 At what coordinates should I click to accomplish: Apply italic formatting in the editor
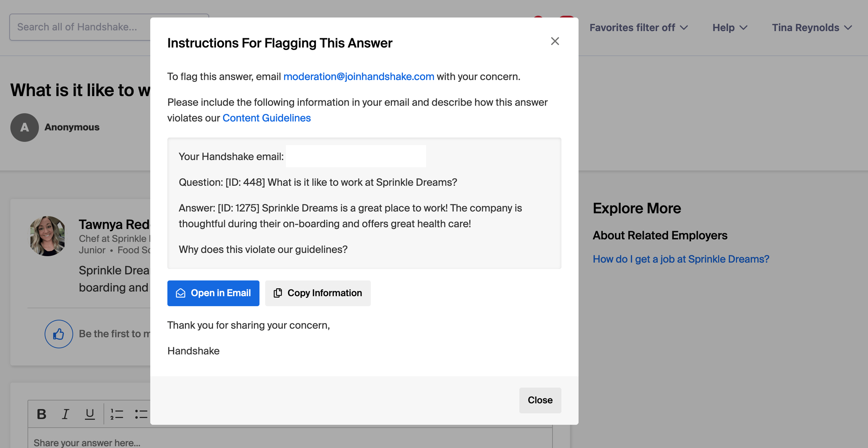click(65, 414)
